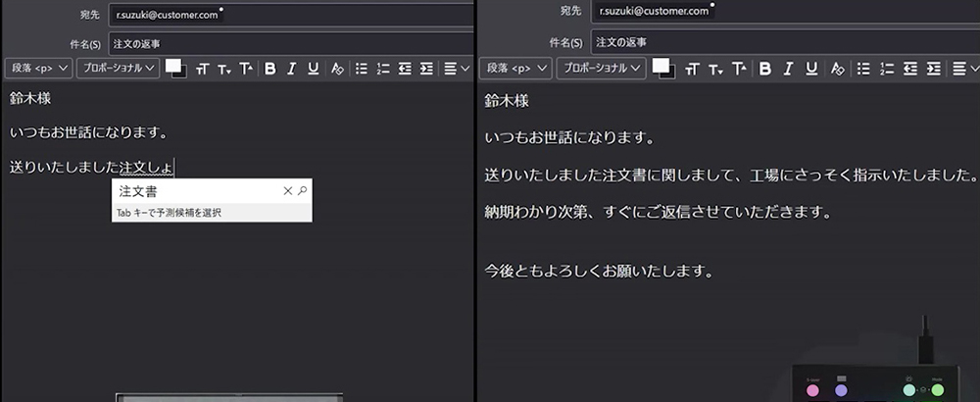Click the 納期わかり次第 line in the right body
Image resolution: width=980 pixels, height=402 pixels.
pos(659,213)
